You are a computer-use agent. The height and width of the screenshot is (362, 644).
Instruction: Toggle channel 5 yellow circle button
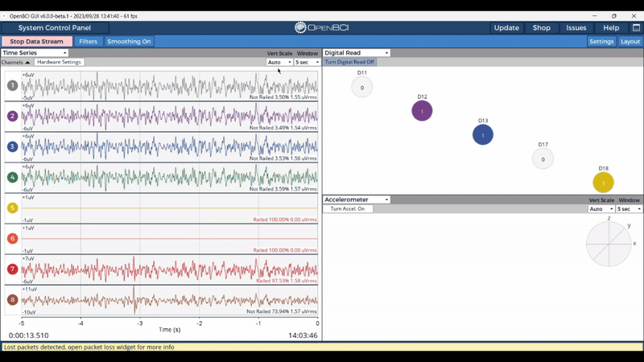12,208
